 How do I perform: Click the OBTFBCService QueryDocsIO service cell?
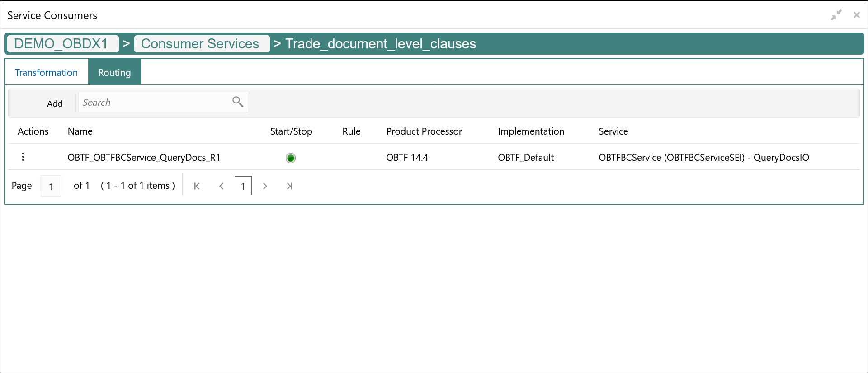(704, 158)
